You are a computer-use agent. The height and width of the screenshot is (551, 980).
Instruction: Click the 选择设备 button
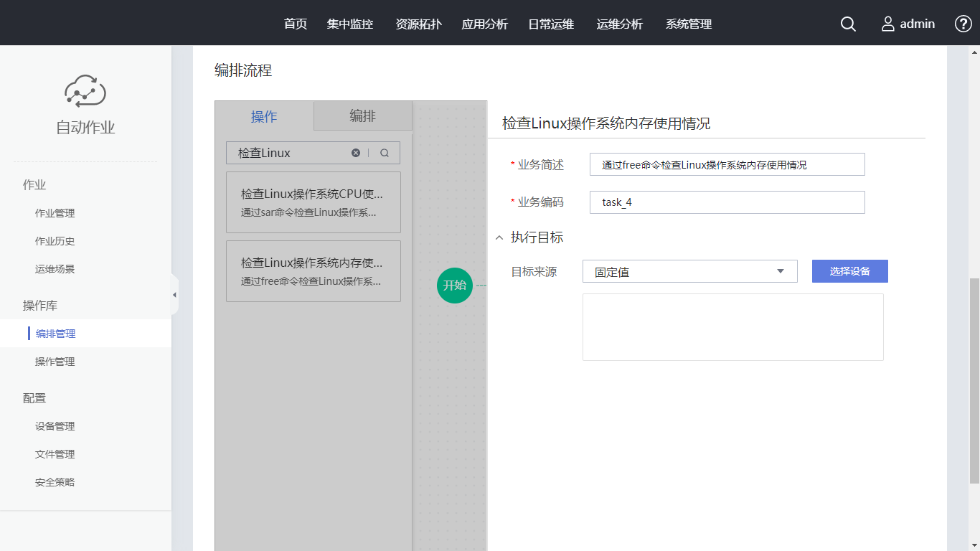tap(849, 271)
